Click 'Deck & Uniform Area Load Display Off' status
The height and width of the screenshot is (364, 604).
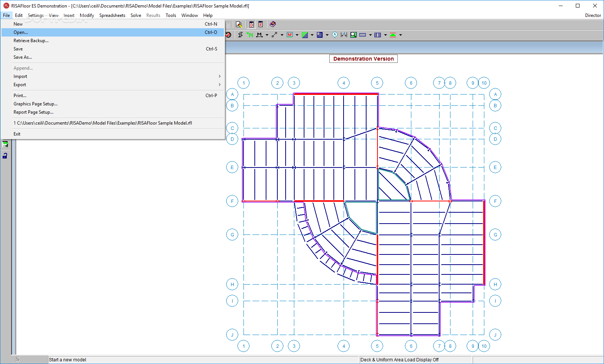coord(399,360)
